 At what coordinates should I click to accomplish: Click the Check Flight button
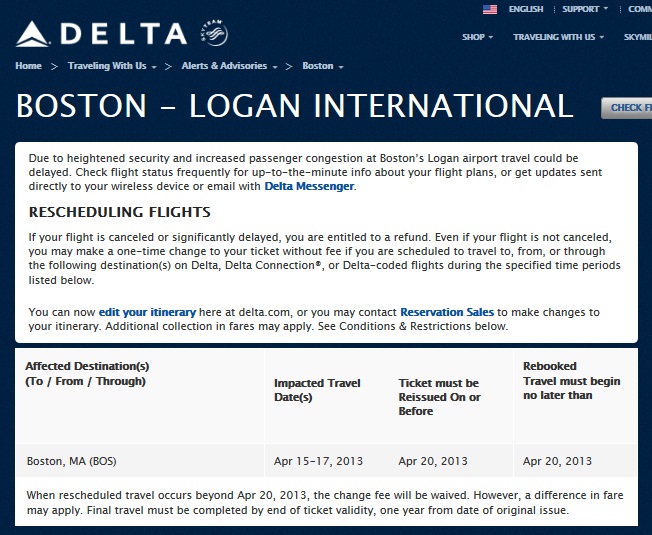(x=627, y=108)
